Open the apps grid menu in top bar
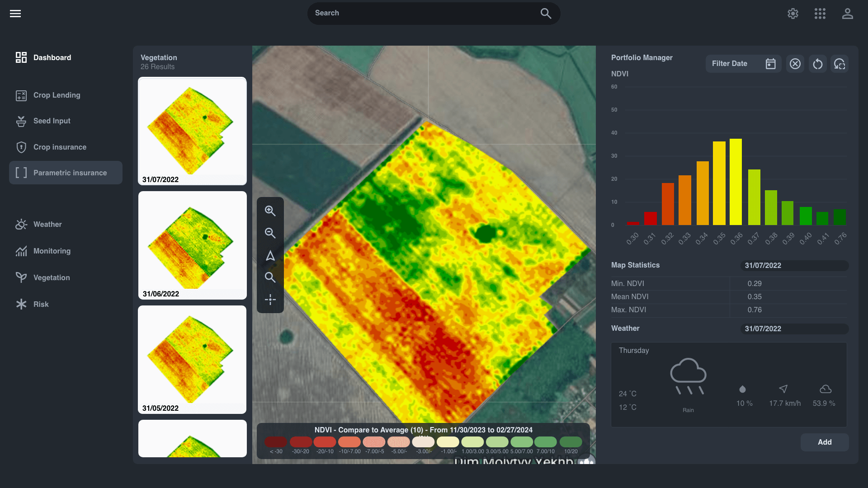The image size is (868, 488). [820, 14]
